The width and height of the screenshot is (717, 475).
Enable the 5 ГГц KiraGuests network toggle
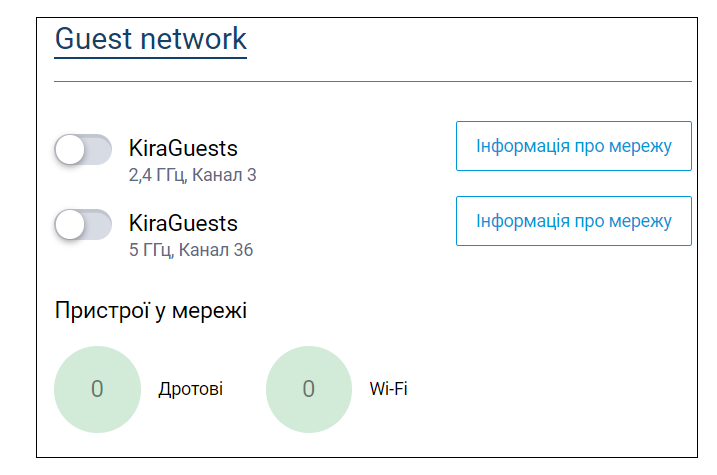coord(83,224)
